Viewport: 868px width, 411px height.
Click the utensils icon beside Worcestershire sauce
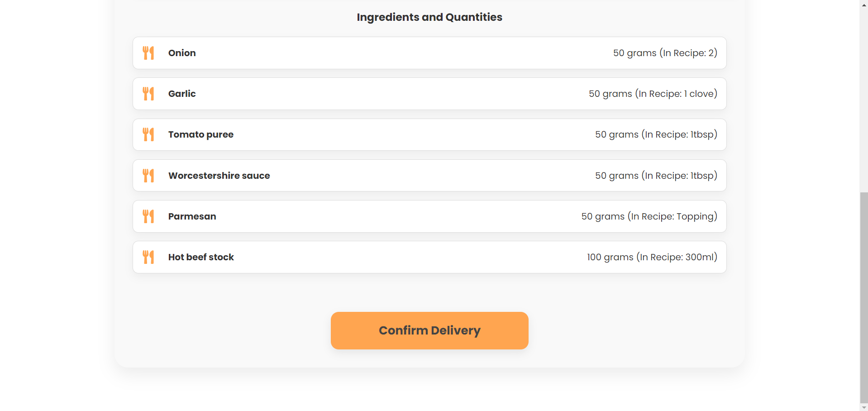click(x=148, y=176)
